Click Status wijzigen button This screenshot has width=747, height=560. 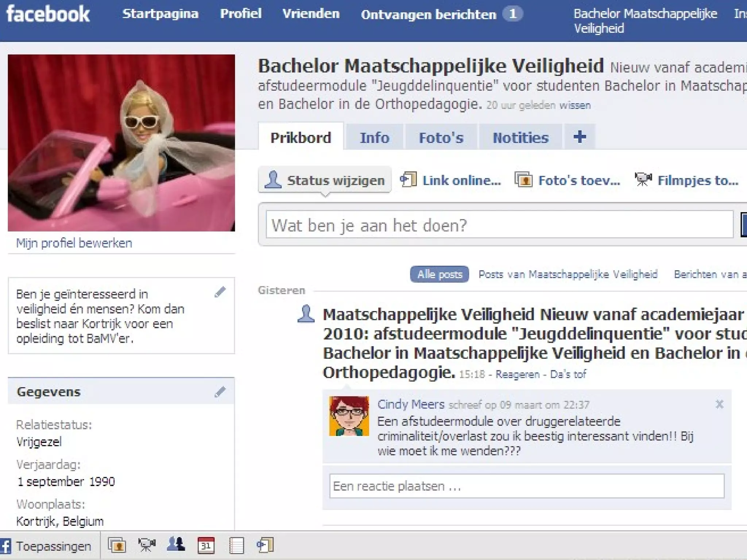point(325,180)
